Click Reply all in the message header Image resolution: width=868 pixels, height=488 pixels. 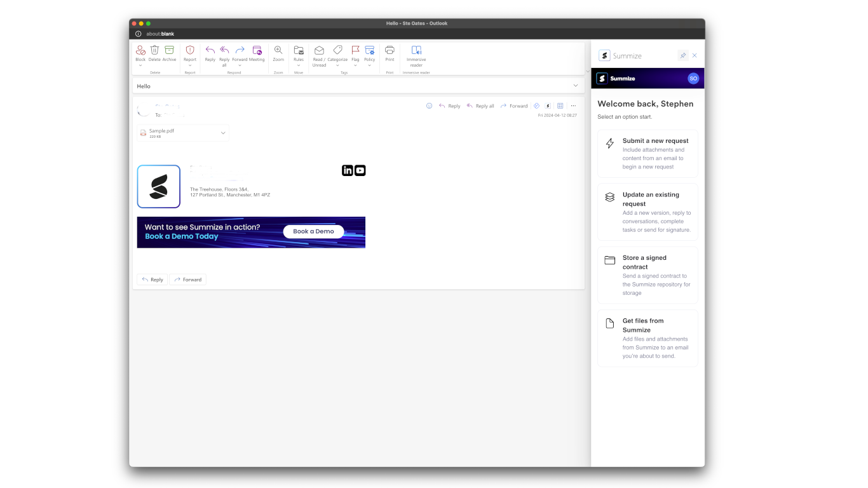click(x=480, y=106)
